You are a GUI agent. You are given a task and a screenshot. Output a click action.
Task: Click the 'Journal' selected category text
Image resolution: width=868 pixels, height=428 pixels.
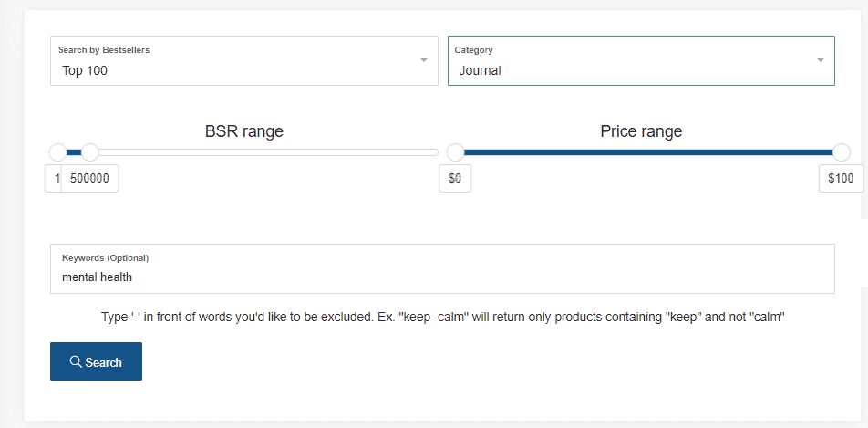pos(480,70)
